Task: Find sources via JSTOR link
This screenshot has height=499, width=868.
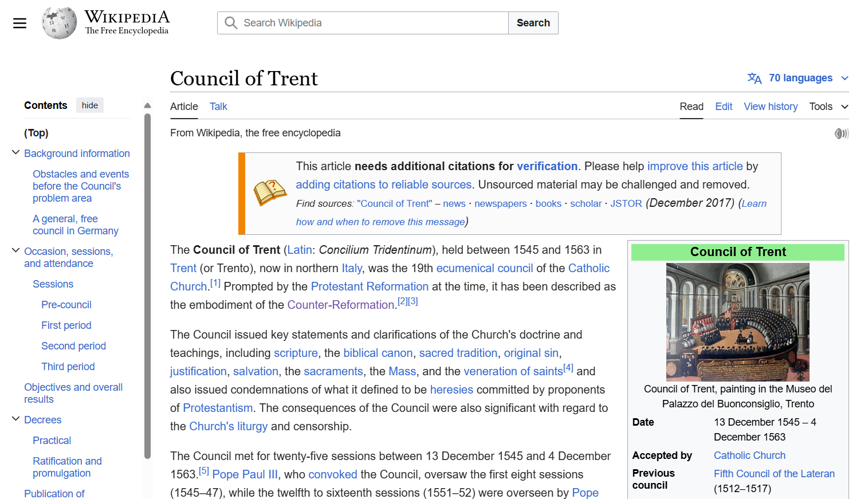Action: pos(626,203)
